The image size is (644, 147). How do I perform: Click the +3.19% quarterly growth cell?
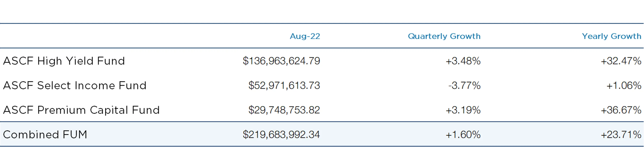coord(463,110)
